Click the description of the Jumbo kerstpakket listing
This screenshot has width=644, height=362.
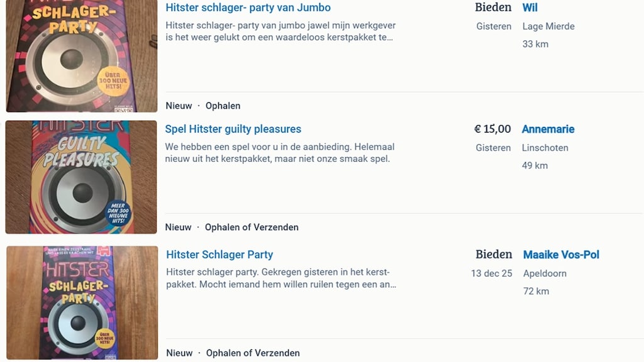coord(280,31)
